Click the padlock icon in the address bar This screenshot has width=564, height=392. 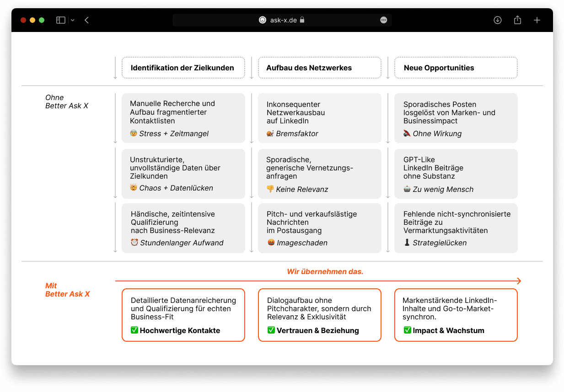click(302, 20)
